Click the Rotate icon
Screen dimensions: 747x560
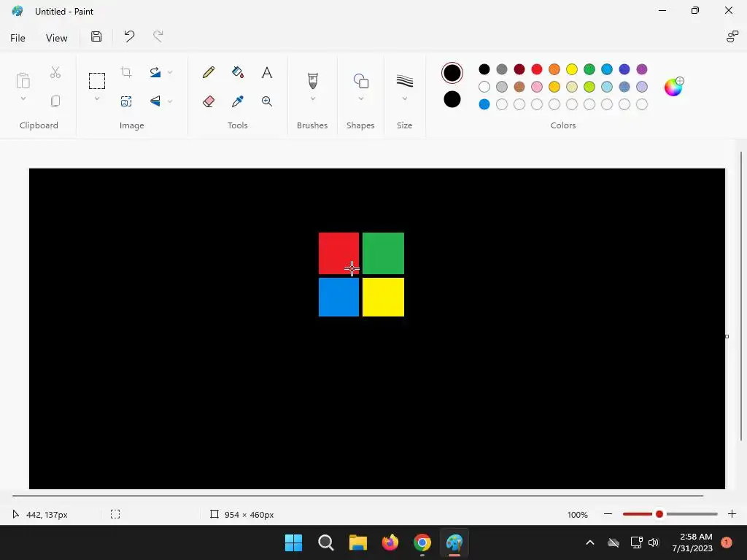click(155, 72)
